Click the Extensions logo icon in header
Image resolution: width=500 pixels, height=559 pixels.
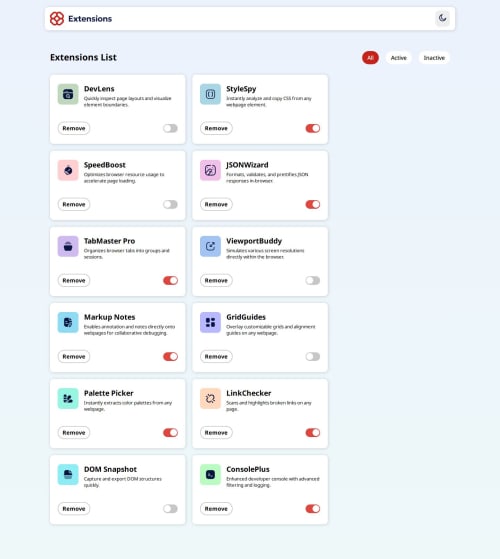point(57,19)
